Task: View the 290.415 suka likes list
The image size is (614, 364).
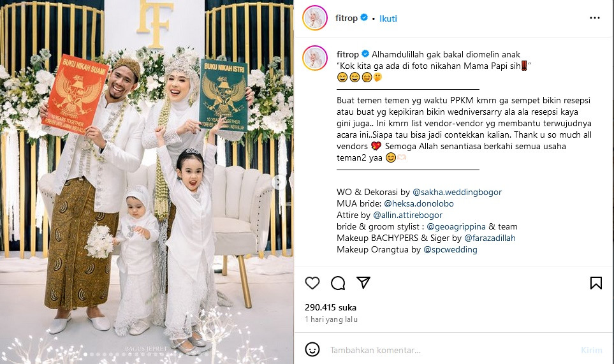Action: click(330, 307)
